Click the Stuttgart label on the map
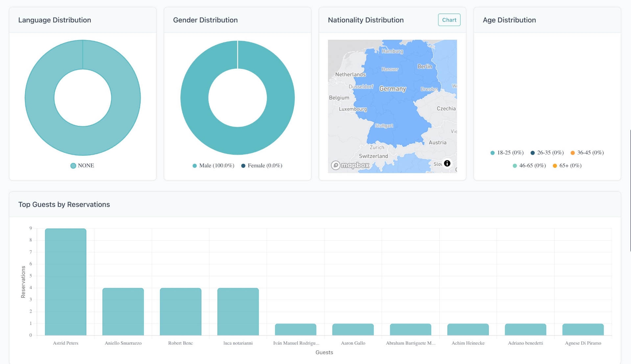Screen dimensions: 631x364 point(384,126)
